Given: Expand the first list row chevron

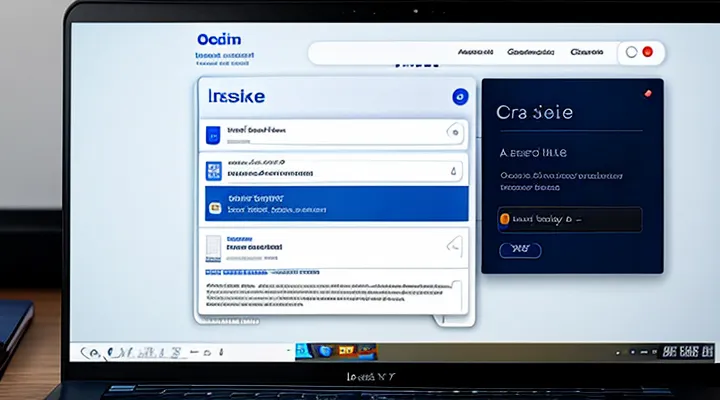Looking at the screenshot, I should click(455, 131).
